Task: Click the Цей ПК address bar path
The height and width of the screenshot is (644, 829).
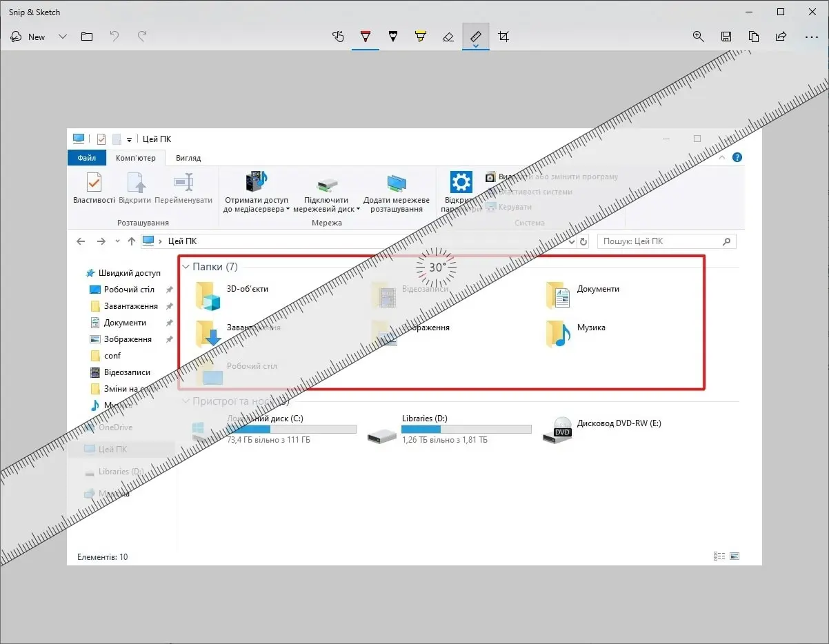Action: coord(182,241)
